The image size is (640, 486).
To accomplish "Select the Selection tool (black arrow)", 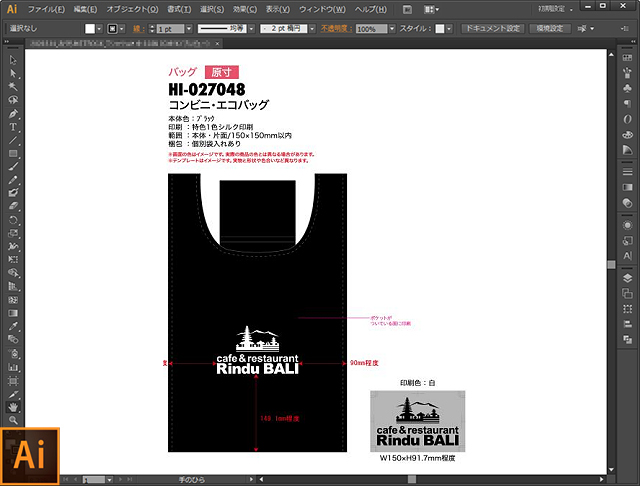I will coord(13,61).
